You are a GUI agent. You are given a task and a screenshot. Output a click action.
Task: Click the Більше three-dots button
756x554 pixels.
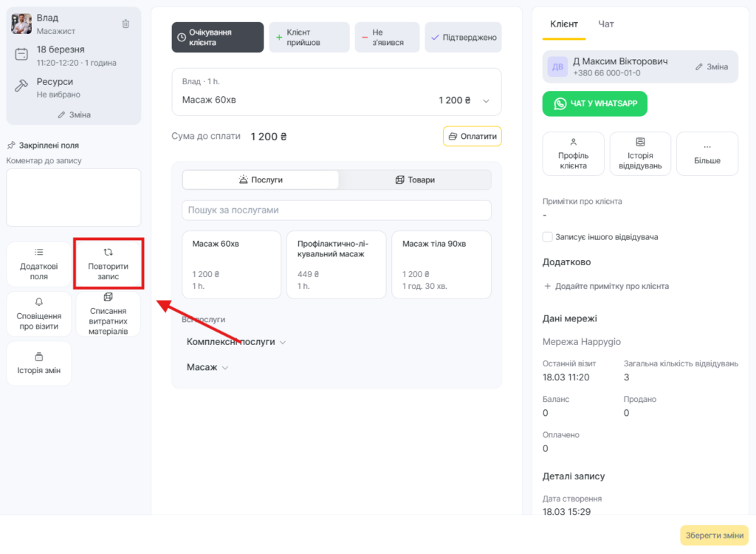point(707,154)
